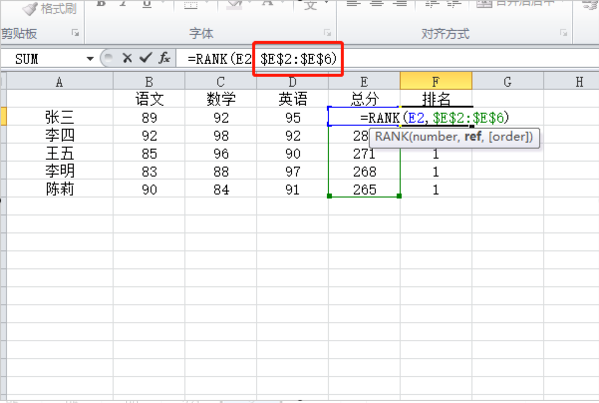The image size is (599, 403).
Task: Open the Alignment group dialog launcher
Action: coord(563,33)
